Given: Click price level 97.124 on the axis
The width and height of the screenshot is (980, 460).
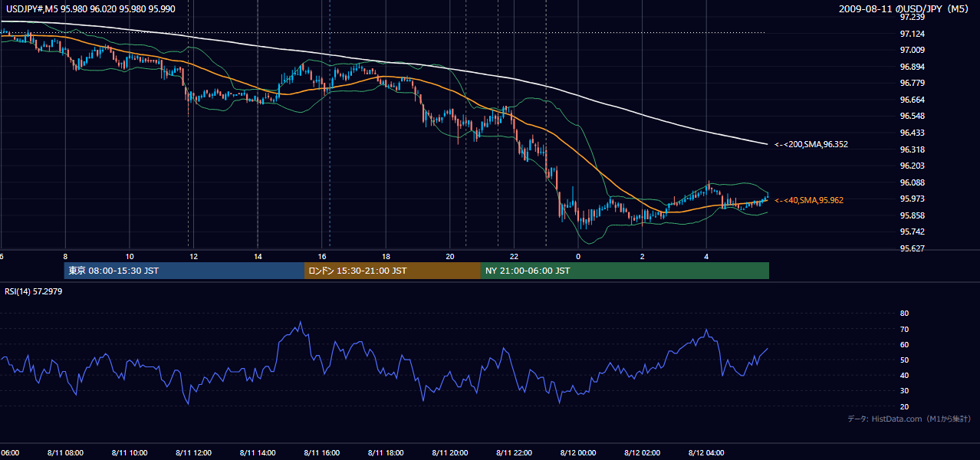Looking at the screenshot, I should [912, 34].
